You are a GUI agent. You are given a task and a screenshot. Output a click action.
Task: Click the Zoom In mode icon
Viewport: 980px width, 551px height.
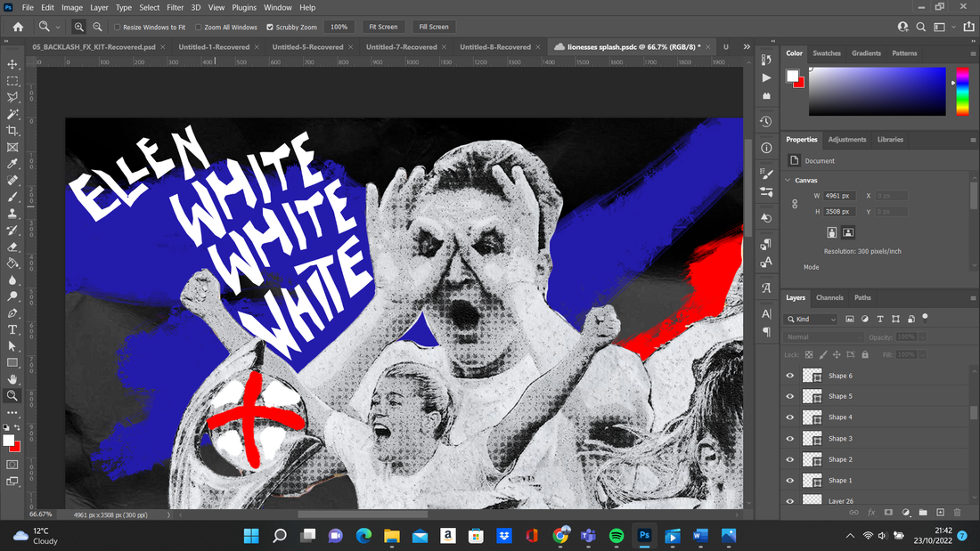[x=78, y=27]
